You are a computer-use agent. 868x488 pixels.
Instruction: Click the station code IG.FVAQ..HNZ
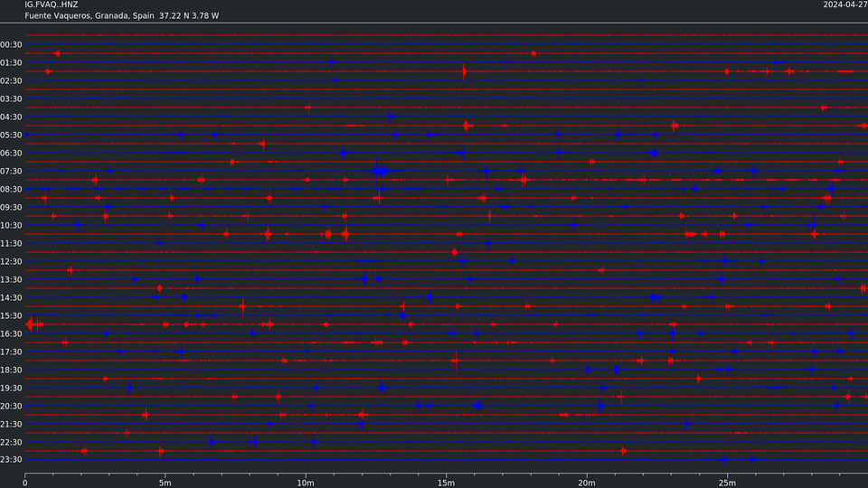52,5
